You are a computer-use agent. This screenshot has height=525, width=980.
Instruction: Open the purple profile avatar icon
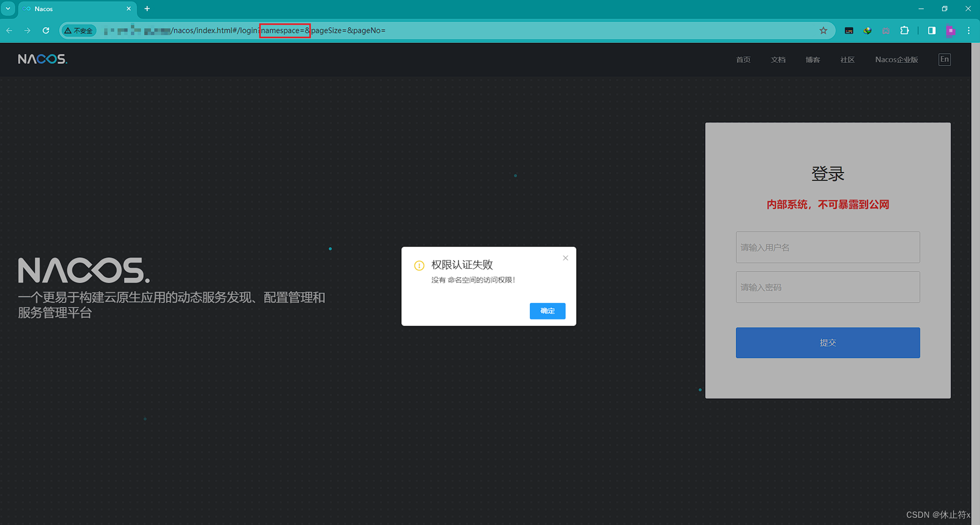click(951, 31)
